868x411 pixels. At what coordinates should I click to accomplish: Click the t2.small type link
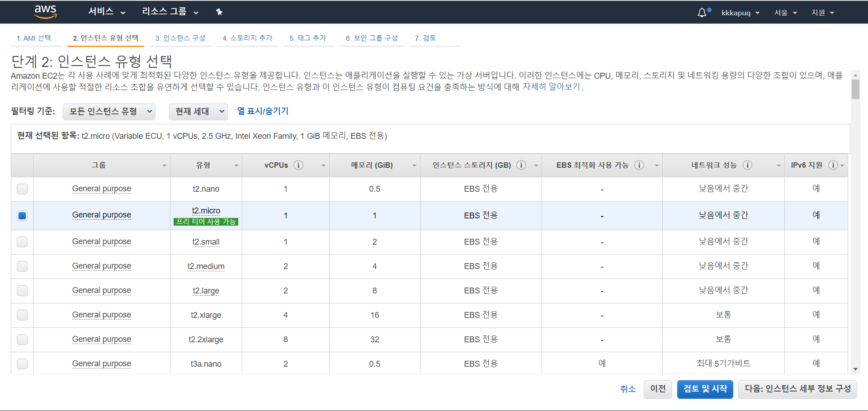click(206, 242)
